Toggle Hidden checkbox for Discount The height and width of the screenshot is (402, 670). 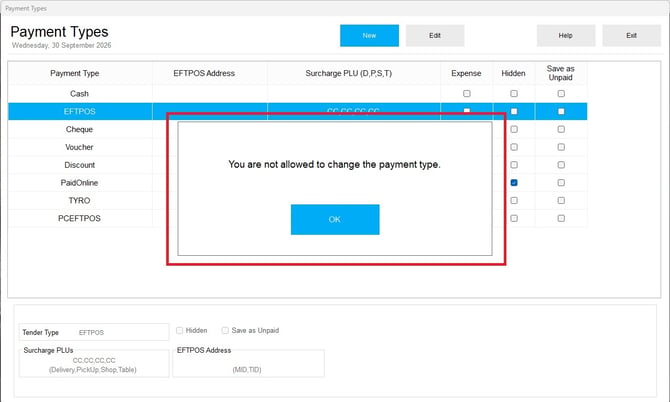coord(514,165)
